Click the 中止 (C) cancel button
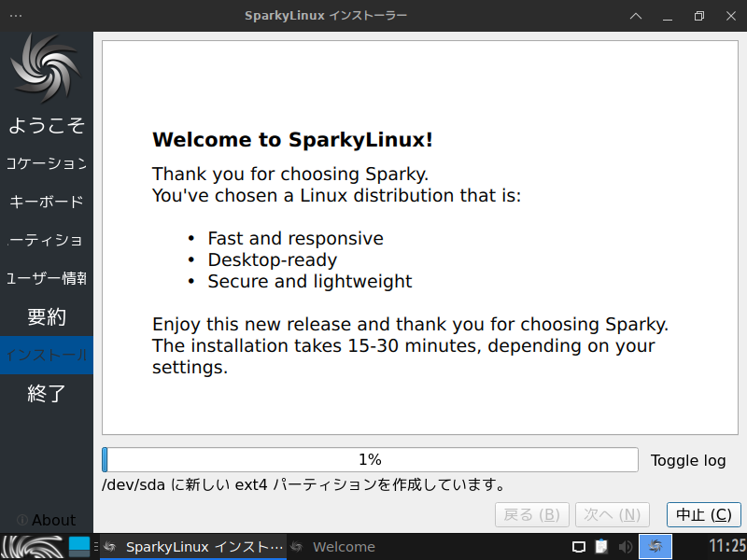The image size is (747, 560). (x=704, y=515)
